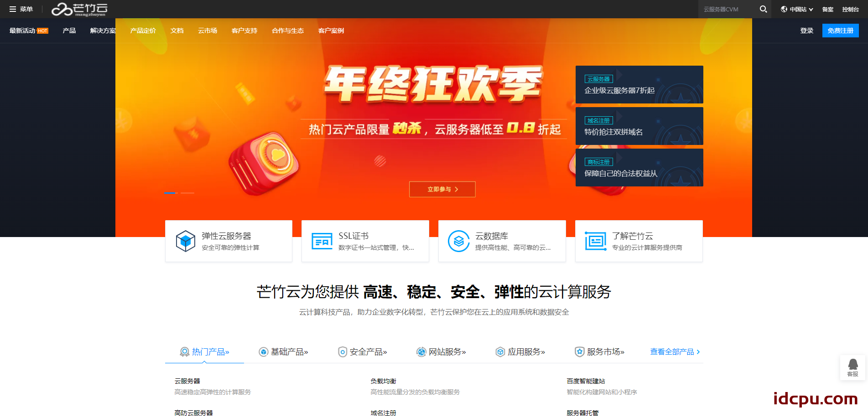Open the 客户案例 menu item
Viewport: 868px width, 418px height.
coord(331,31)
